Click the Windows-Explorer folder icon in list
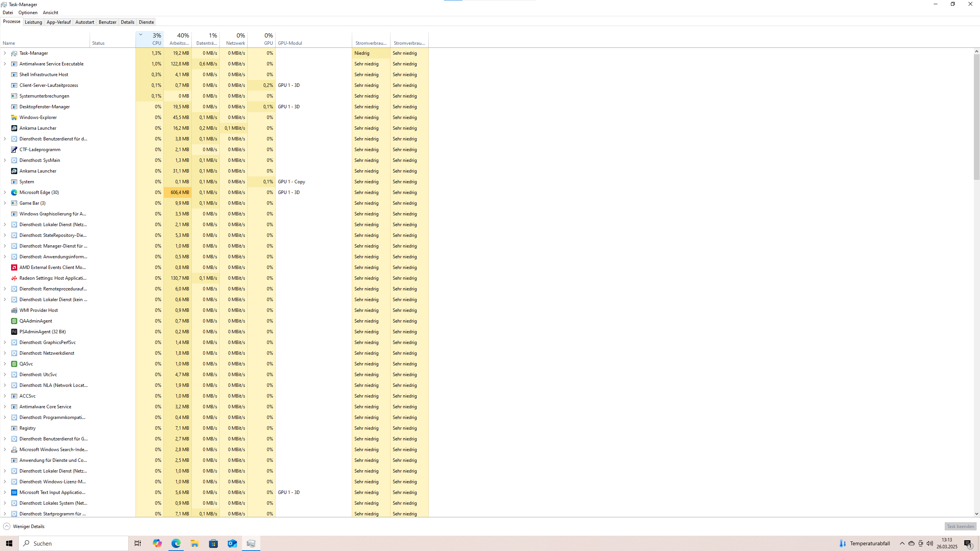Viewport: 980px width, 551px height. click(x=14, y=117)
